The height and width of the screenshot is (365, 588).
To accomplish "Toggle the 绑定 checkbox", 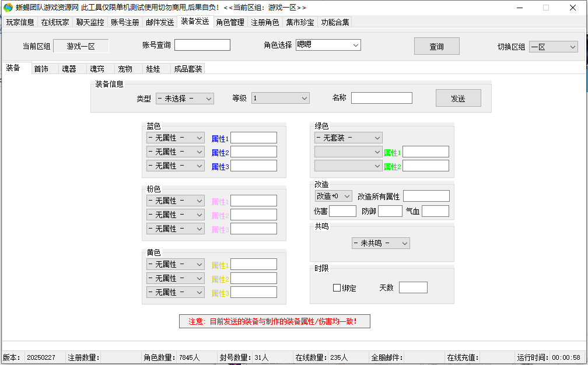I will [337, 288].
